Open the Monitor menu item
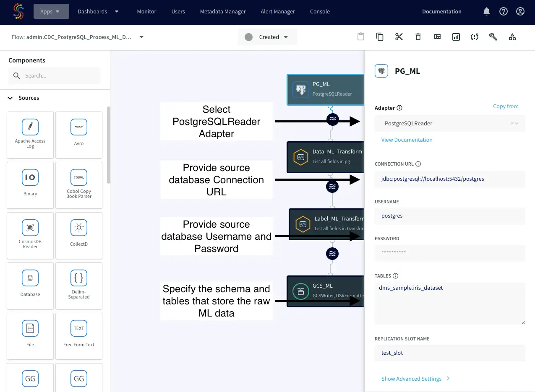Viewport: 535px width, 392px height. click(146, 12)
